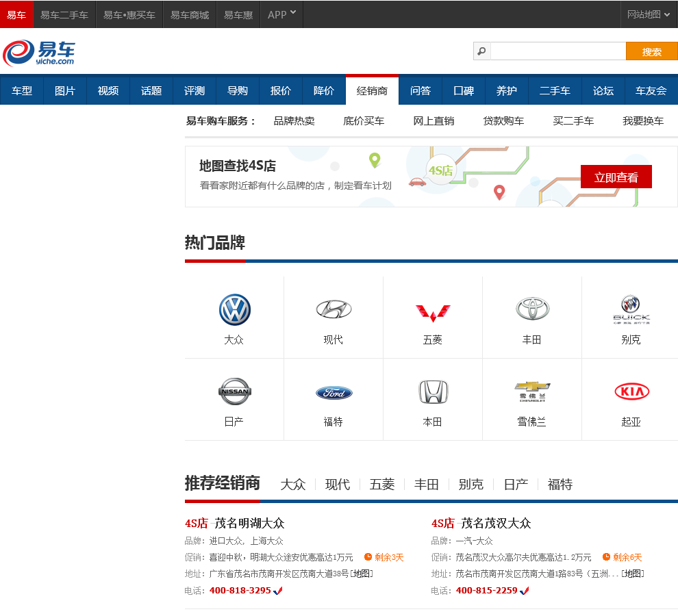
Task: Focus the search input field
Action: (x=557, y=51)
